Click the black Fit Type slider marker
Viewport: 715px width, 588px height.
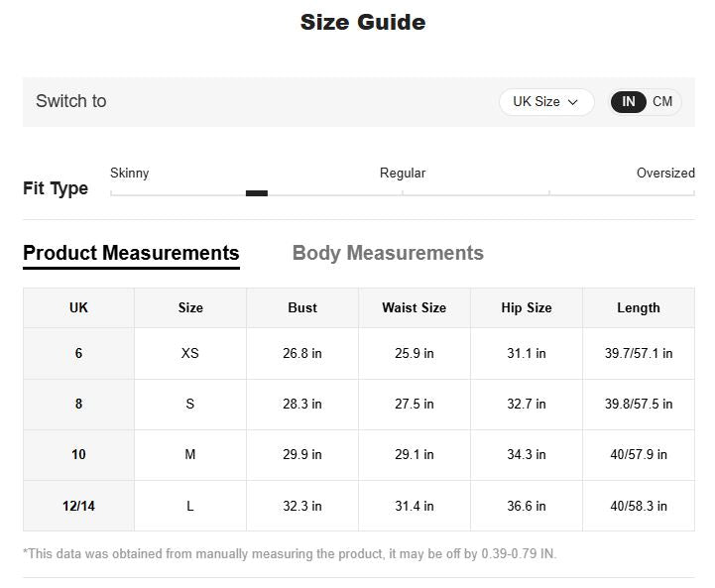click(x=257, y=193)
